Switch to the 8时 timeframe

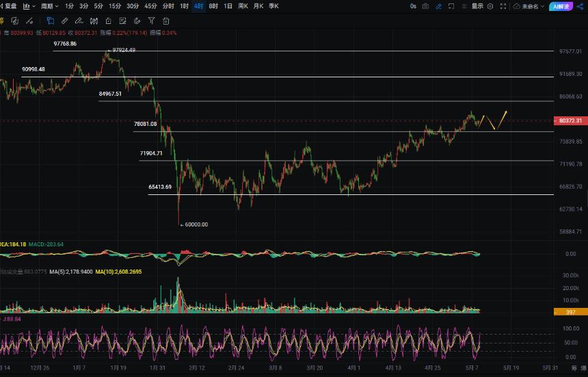coord(213,6)
